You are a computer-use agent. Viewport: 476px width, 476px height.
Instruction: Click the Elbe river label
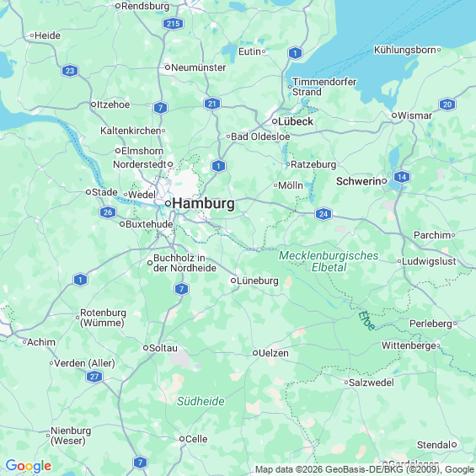[366, 321]
